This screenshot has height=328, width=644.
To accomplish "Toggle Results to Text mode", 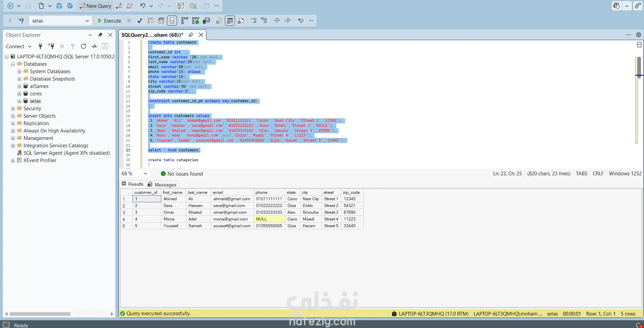I will click(219, 21).
